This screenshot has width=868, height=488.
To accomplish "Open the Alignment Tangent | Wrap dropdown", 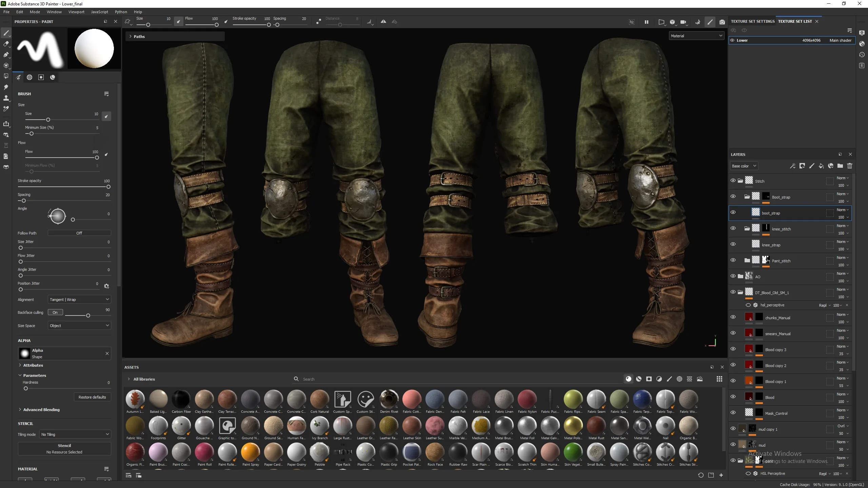I will tap(79, 300).
